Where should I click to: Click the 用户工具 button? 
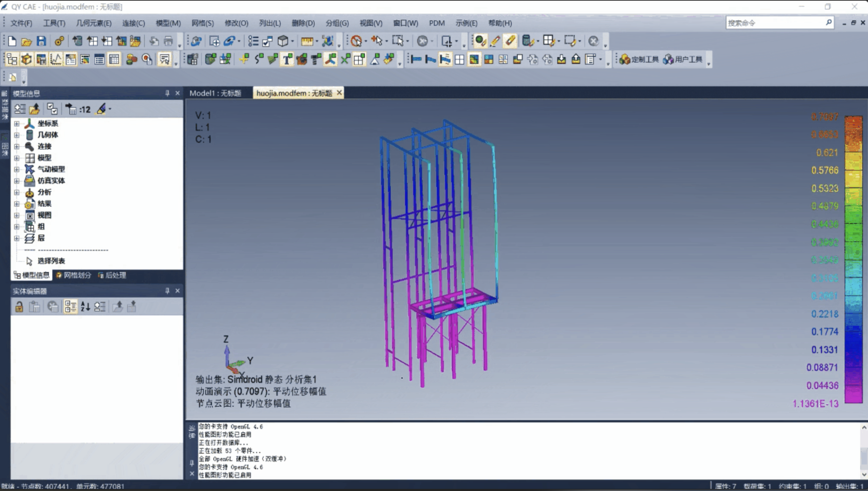click(683, 59)
